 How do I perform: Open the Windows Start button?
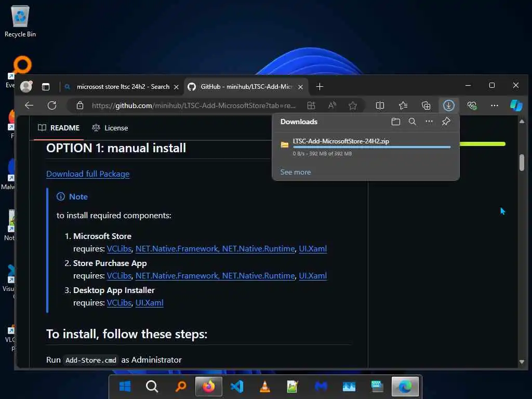point(125,386)
